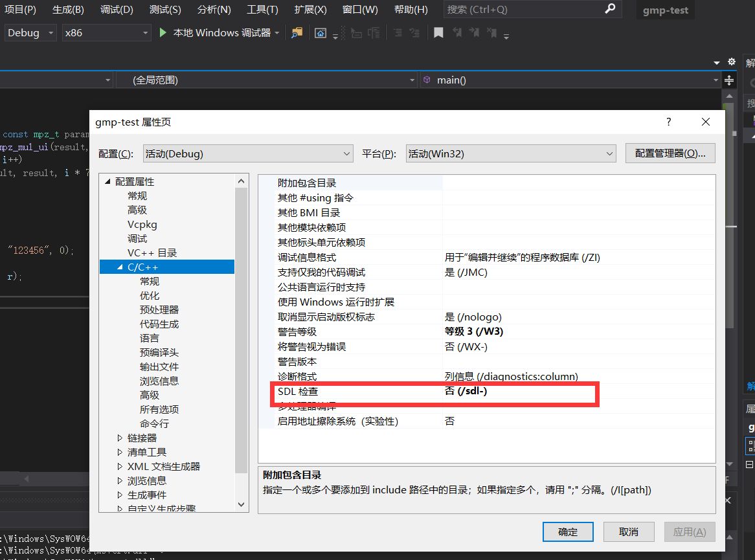755x560 pixels.
Task: Select 优化 under C/C++
Action: tap(150, 295)
